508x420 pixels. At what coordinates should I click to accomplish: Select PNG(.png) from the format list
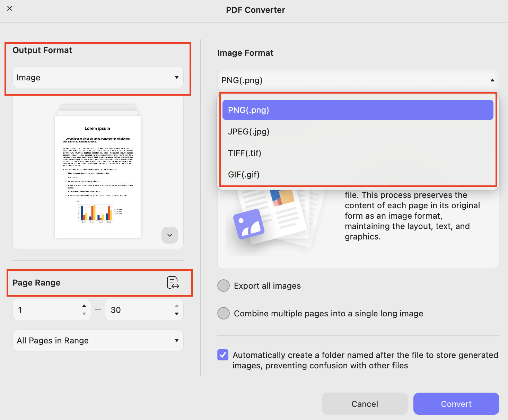coord(357,110)
